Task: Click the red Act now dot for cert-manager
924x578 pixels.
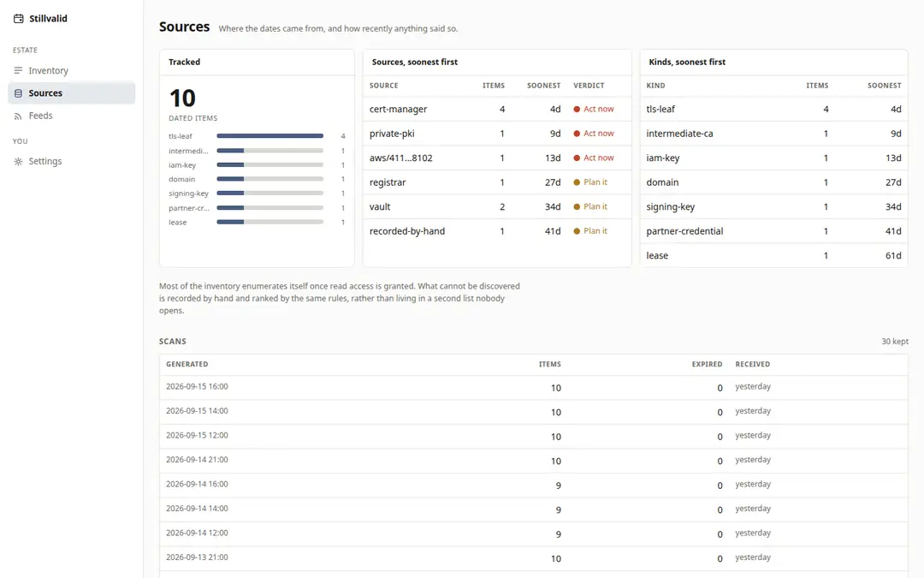Action: (577, 109)
